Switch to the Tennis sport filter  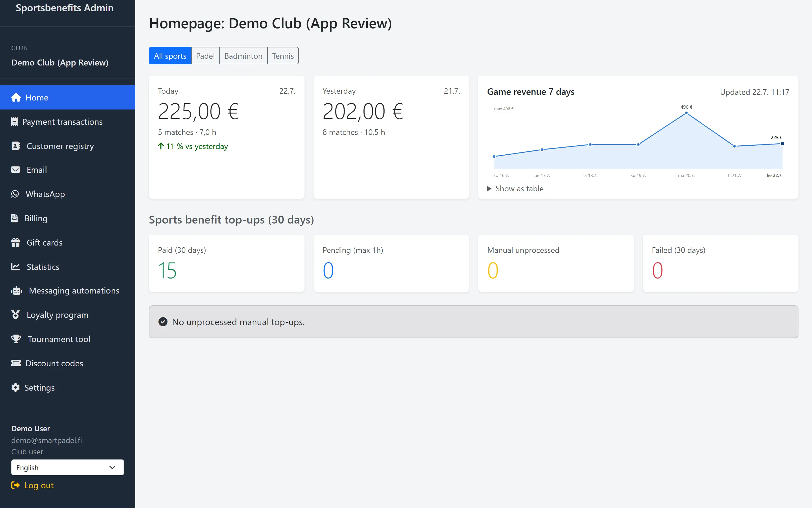[x=283, y=56]
